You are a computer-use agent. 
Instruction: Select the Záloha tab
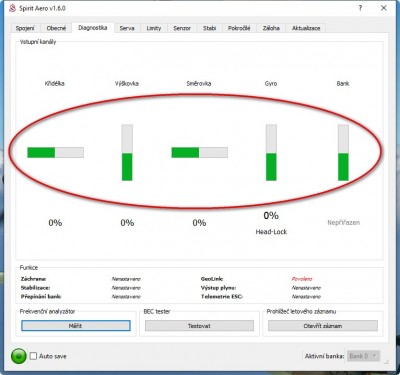(271, 28)
